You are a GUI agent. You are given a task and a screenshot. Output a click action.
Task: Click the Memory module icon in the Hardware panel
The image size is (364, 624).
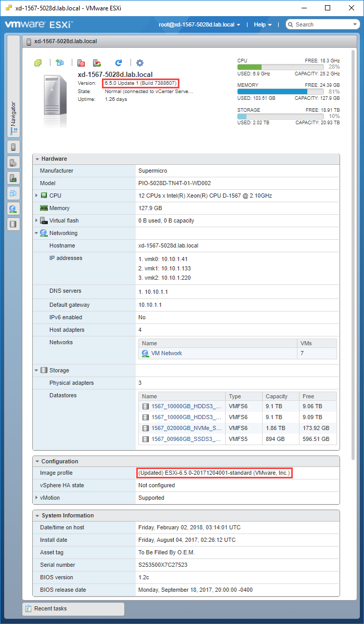[x=44, y=208]
